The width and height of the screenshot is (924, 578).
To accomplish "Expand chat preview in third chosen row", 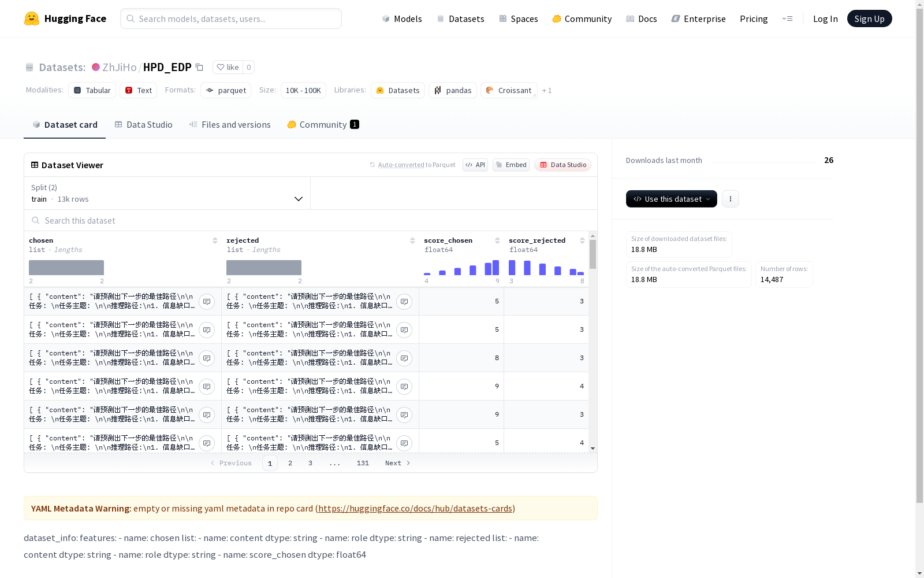I will [x=207, y=358].
